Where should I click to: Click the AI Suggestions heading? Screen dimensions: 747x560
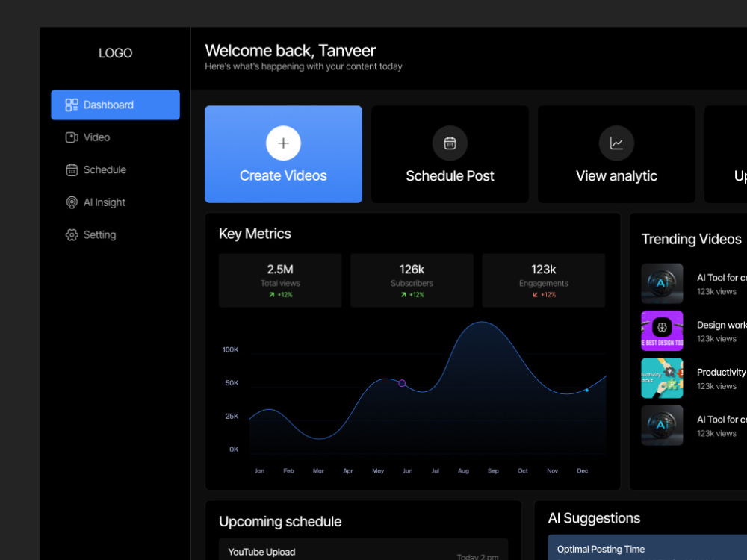coord(594,518)
